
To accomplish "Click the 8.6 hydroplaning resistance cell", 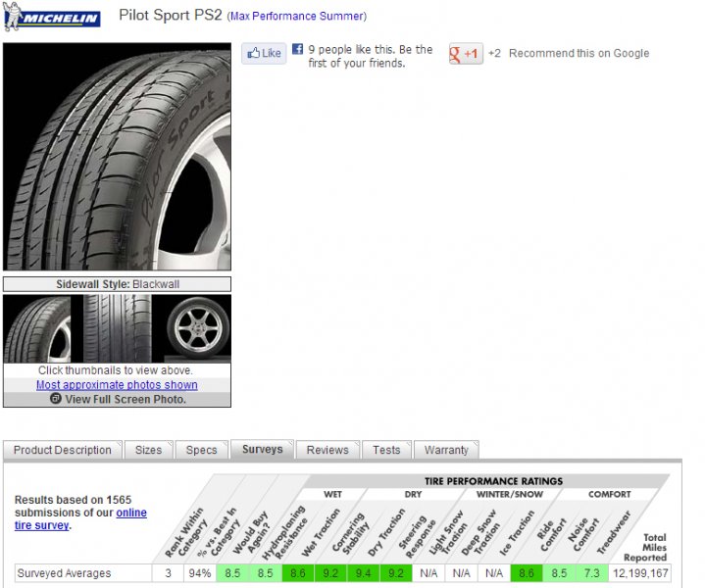I will [x=298, y=573].
